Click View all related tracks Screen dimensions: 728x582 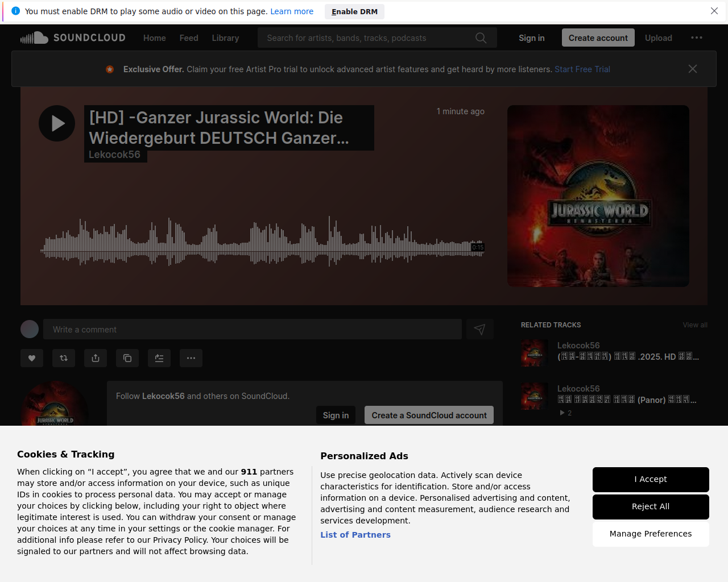click(695, 325)
